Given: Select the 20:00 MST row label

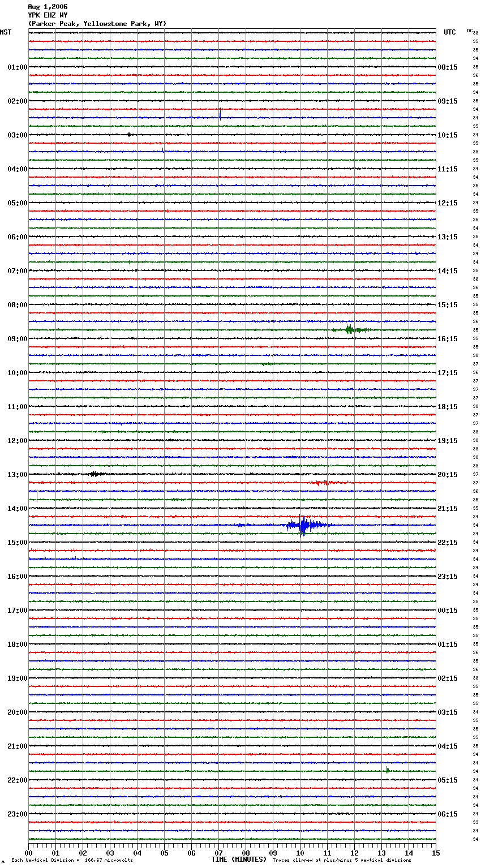Looking at the screenshot, I should pyautogui.click(x=18, y=712).
